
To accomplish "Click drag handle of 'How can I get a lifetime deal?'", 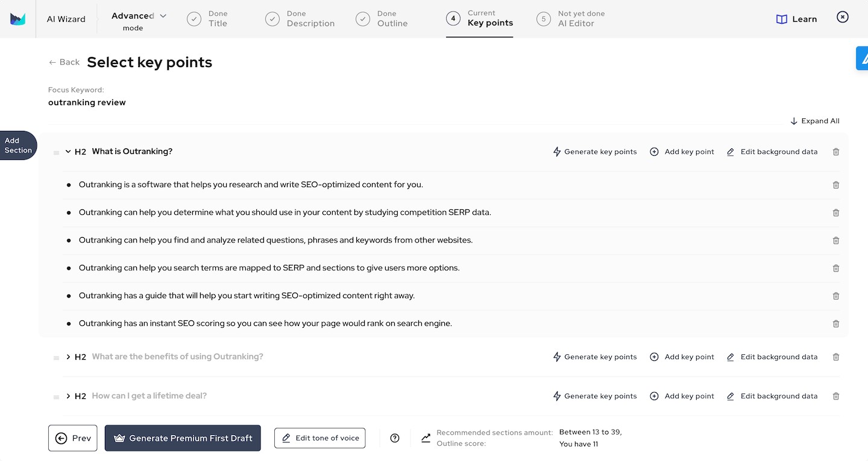I will pyautogui.click(x=56, y=397).
